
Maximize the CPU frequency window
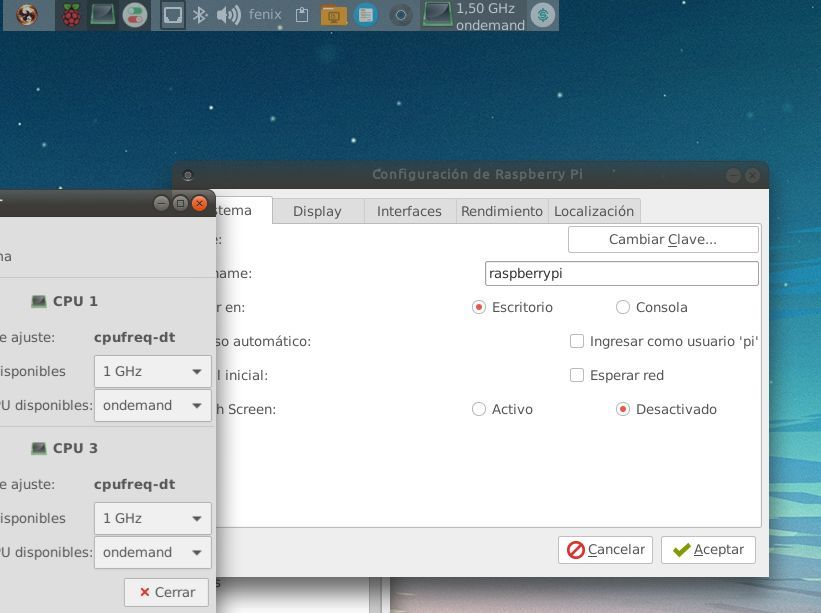pyautogui.click(x=180, y=203)
